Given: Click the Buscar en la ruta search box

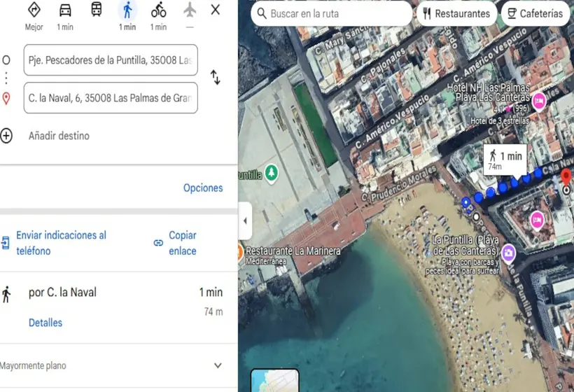Looking at the screenshot, I should (332, 13).
